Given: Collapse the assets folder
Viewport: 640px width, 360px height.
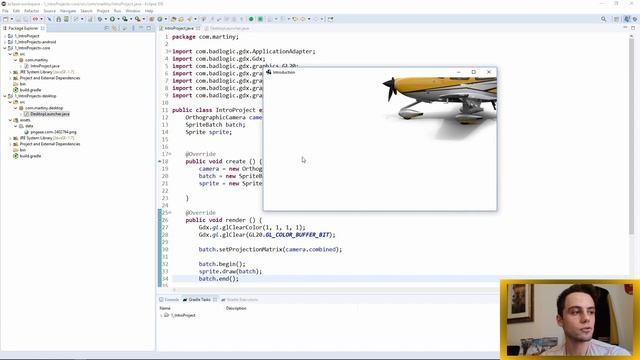Looking at the screenshot, I should 10,120.
